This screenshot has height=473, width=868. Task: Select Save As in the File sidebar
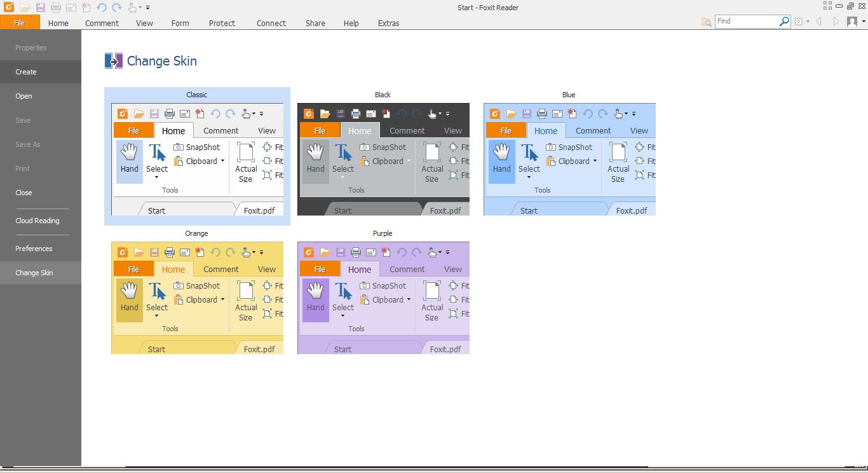[x=41, y=144]
